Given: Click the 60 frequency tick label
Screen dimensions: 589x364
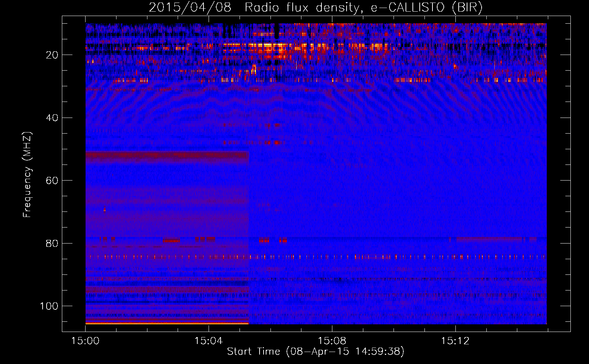Looking at the screenshot, I should (x=52, y=181).
